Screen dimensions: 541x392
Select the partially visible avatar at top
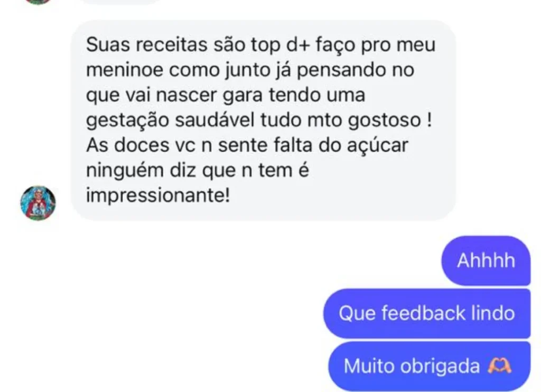click(38, 2)
